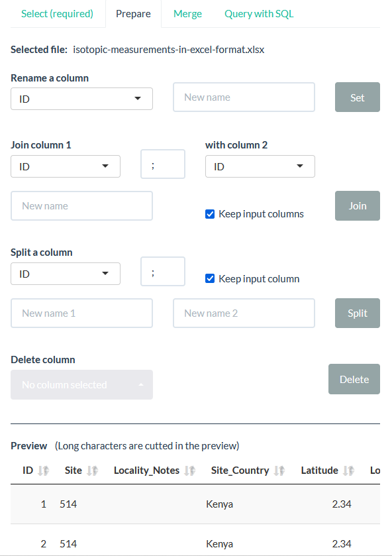Sort the Site column in the preview
Viewport: 392px width, 556px height.
[92, 470]
